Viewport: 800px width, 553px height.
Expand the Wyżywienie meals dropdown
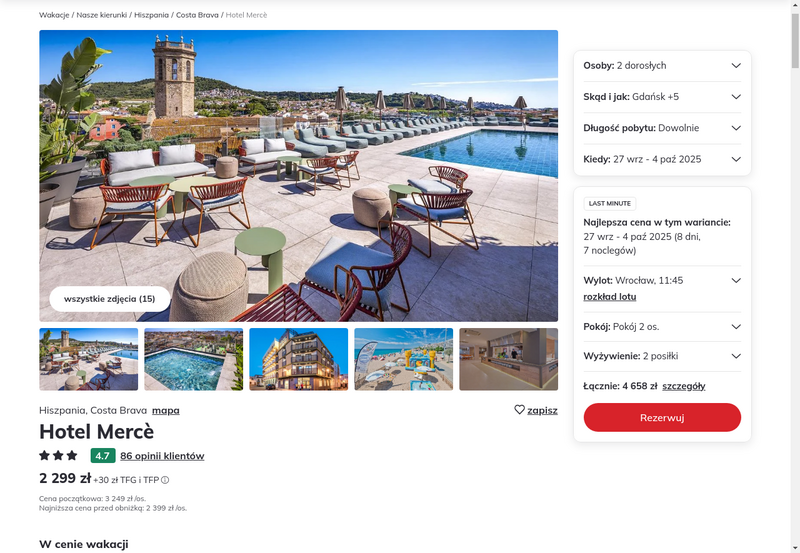click(662, 356)
